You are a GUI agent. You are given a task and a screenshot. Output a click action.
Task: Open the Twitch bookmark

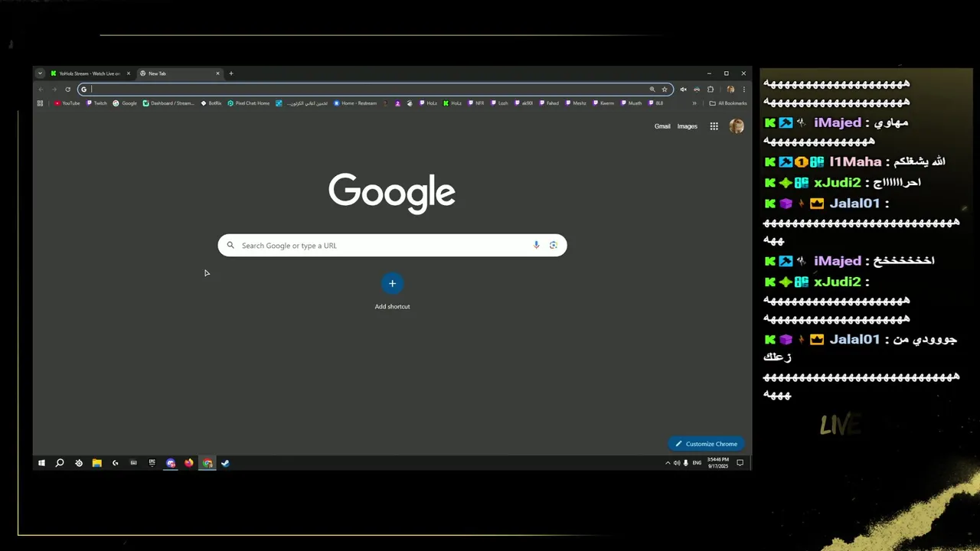tap(96, 103)
